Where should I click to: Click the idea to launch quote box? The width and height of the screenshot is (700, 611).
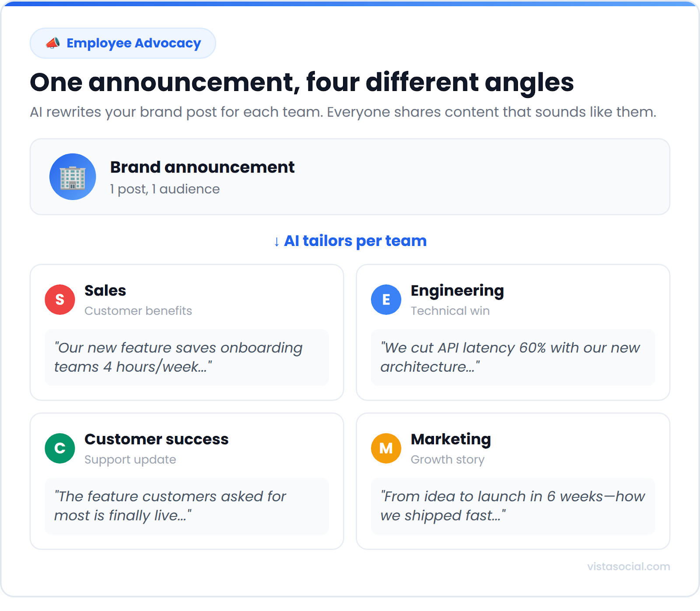513,506
